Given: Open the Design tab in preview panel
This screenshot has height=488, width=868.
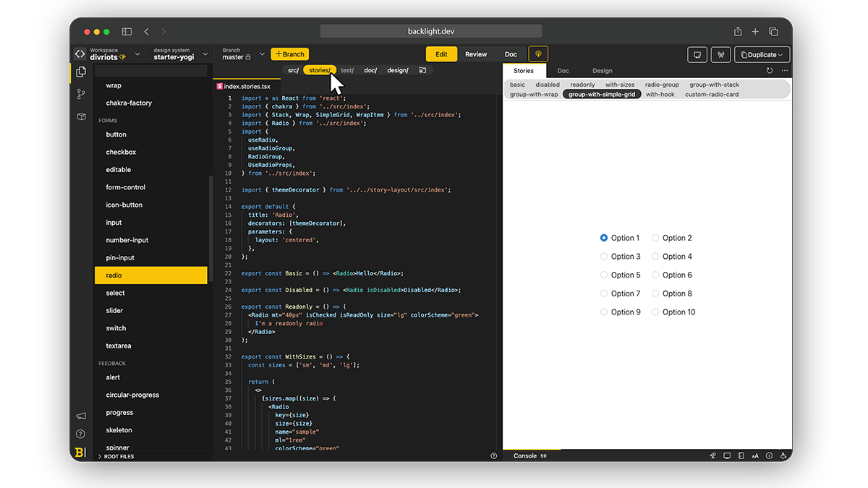Looking at the screenshot, I should click(x=602, y=71).
